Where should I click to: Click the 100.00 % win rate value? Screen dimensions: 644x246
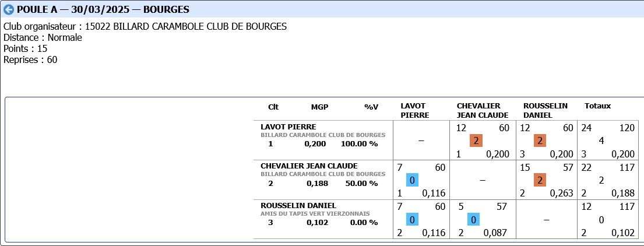[x=359, y=144]
